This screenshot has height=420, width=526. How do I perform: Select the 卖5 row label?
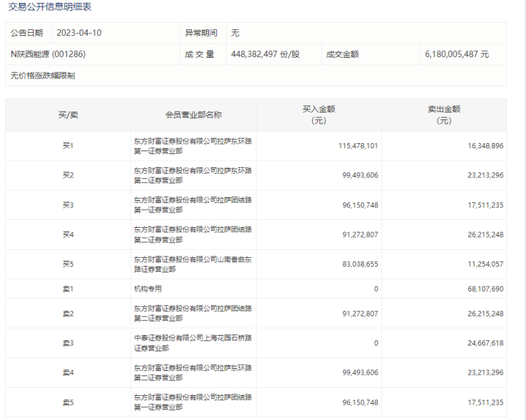pos(68,402)
